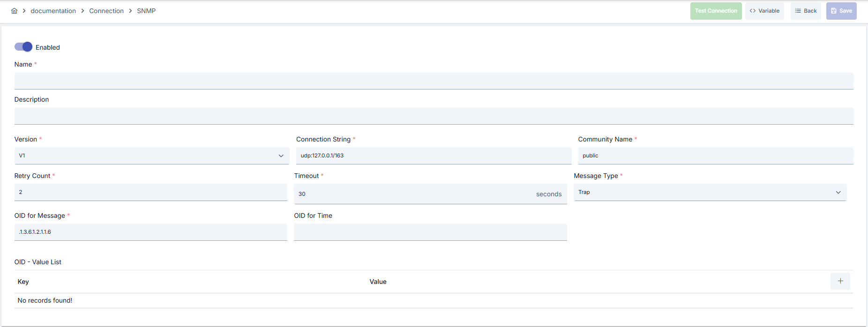Edit the Community Name public field
Screen dimensions: 868x327
click(x=716, y=156)
